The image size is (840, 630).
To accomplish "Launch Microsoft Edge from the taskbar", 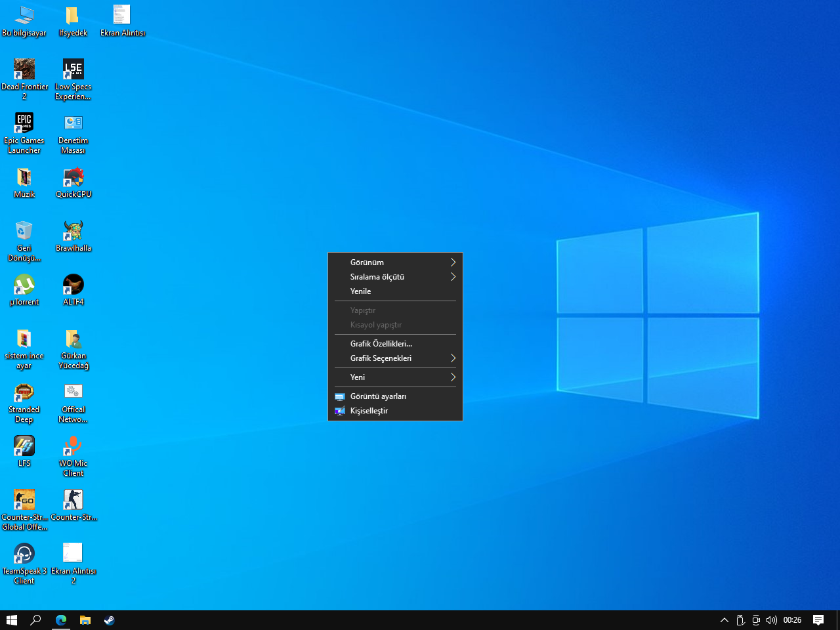I will (61, 620).
